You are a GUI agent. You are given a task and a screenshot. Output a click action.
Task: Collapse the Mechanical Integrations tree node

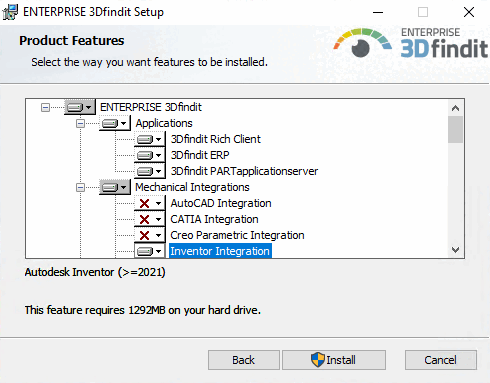[x=80, y=187]
